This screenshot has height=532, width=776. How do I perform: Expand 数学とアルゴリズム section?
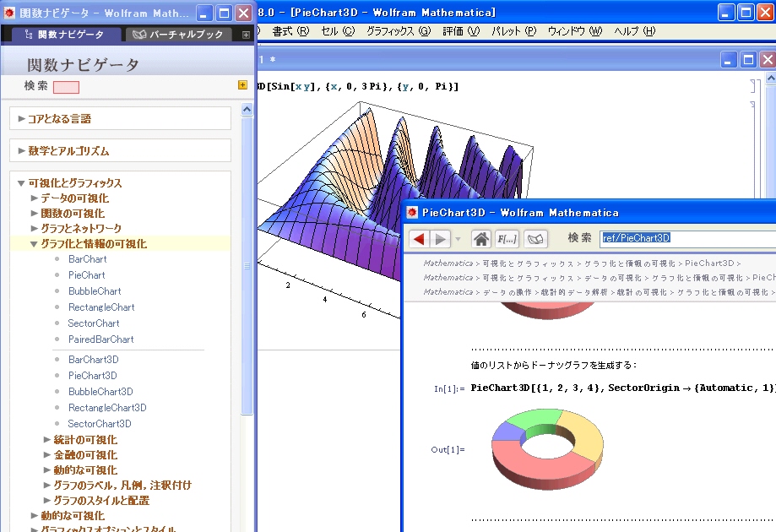[21, 151]
